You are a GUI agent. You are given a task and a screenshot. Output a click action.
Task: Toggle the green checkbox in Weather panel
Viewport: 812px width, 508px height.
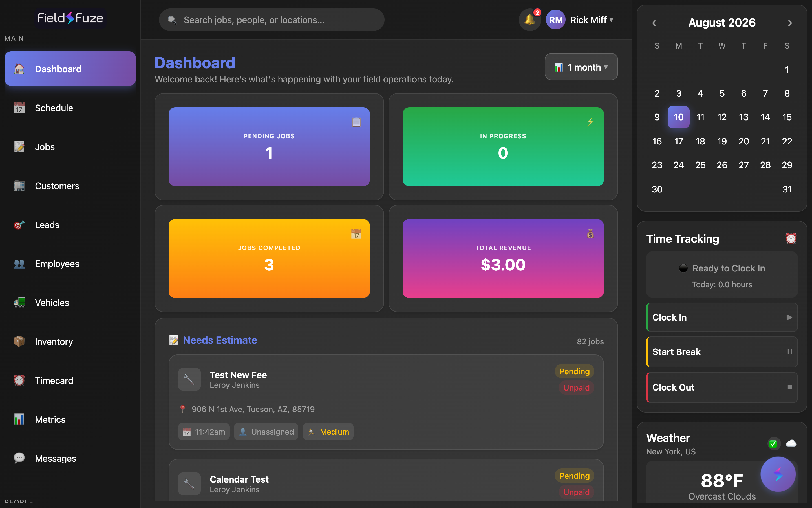(x=773, y=444)
